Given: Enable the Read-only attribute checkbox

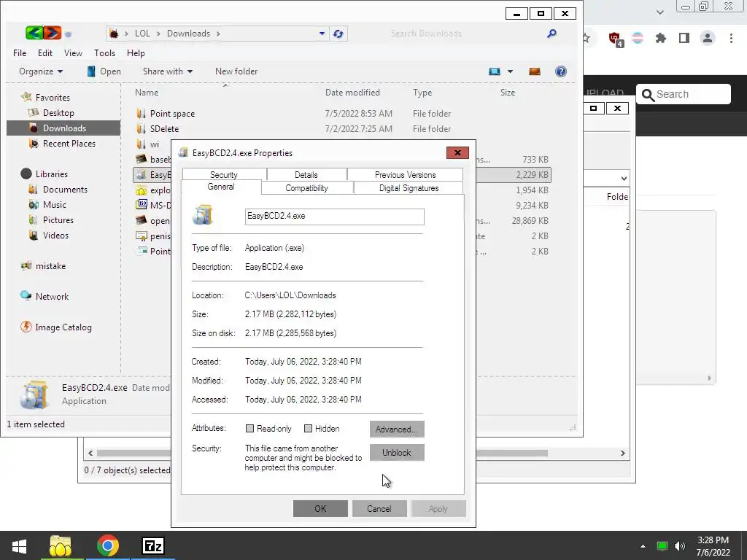Looking at the screenshot, I should 249,429.
